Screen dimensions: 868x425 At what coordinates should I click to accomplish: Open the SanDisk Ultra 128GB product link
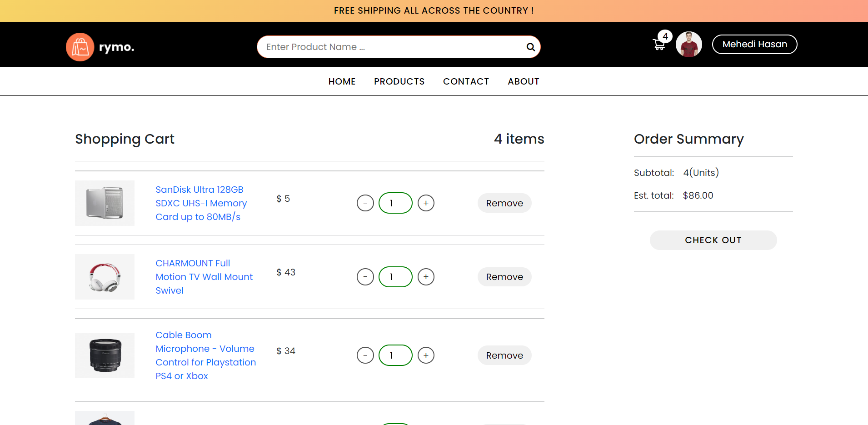coord(201,203)
